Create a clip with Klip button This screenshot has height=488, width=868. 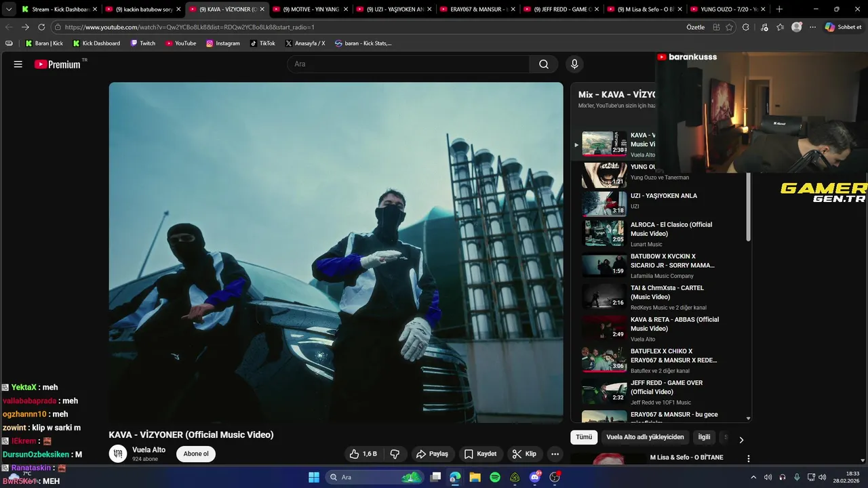[524, 454]
